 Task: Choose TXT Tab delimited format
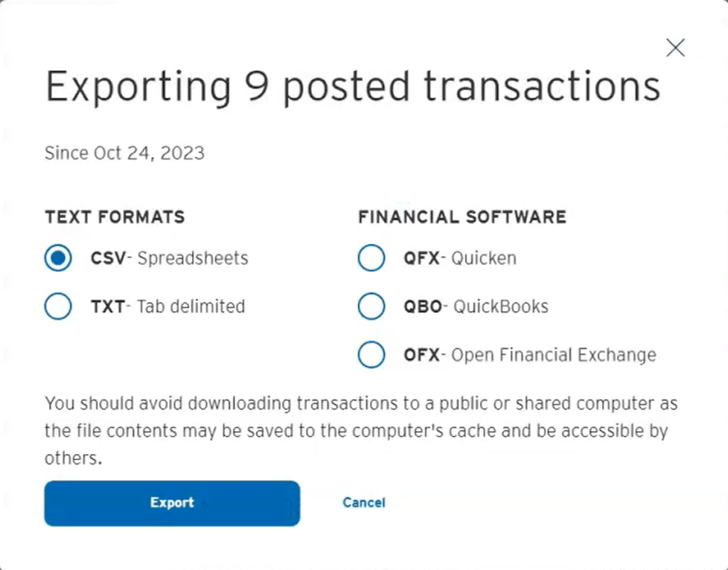(x=57, y=306)
